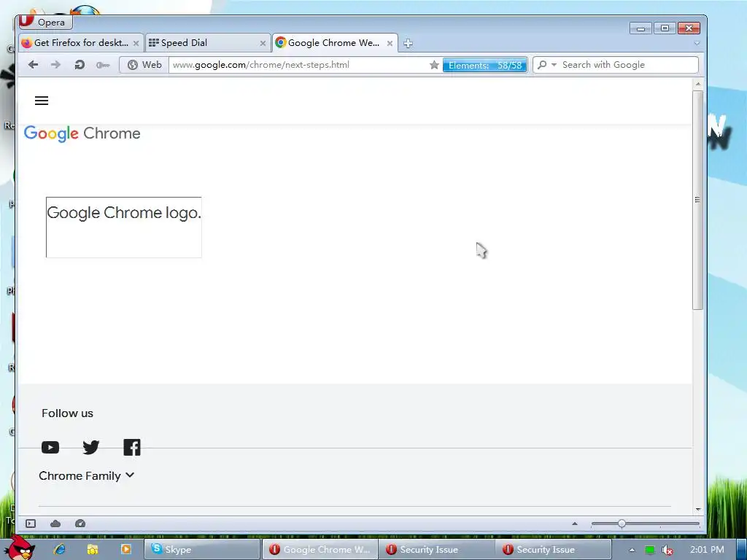
Task: Click the scrollbar down arrow
Action: 698,510
